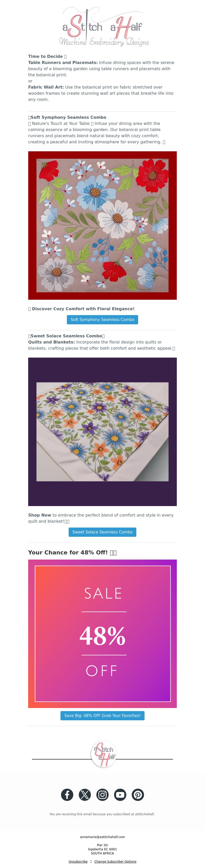
Task: Click the Sweet Solace Seamless Combo button
Action: point(102,532)
